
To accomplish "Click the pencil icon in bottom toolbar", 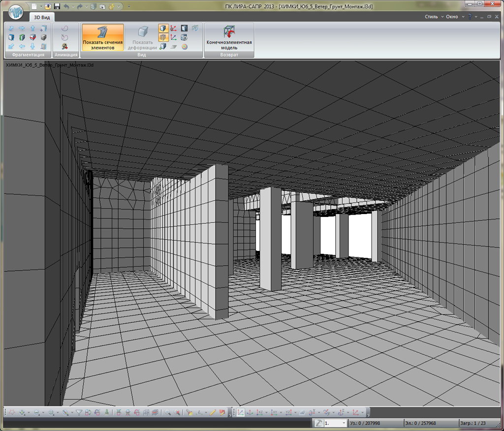I will [x=213, y=412].
